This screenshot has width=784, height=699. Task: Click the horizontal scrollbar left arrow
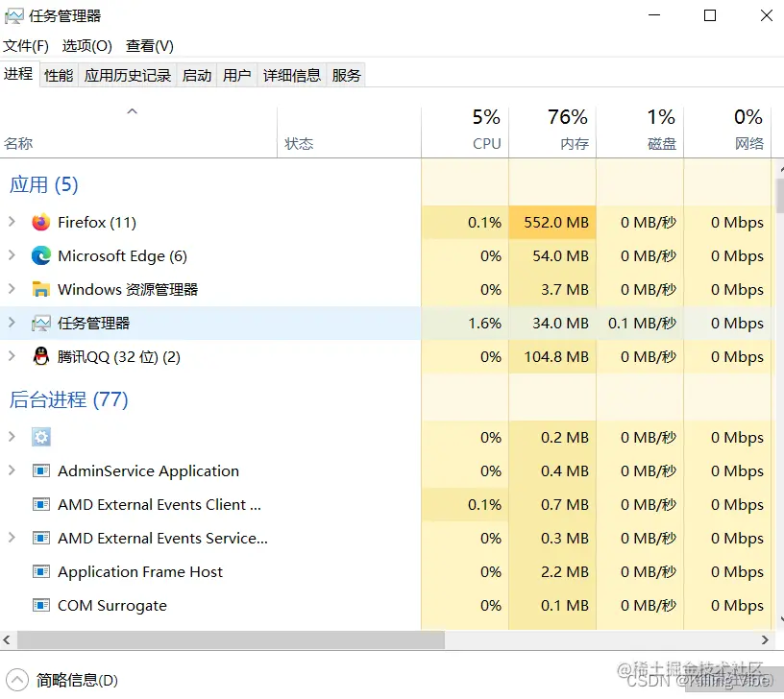(7, 640)
